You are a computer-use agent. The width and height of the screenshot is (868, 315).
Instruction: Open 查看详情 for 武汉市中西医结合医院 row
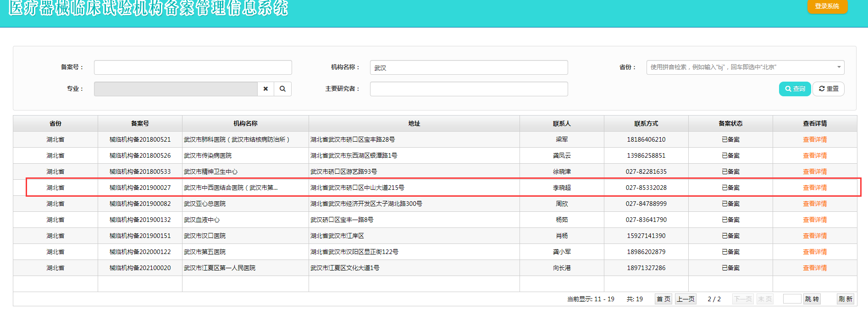point(814,188)
